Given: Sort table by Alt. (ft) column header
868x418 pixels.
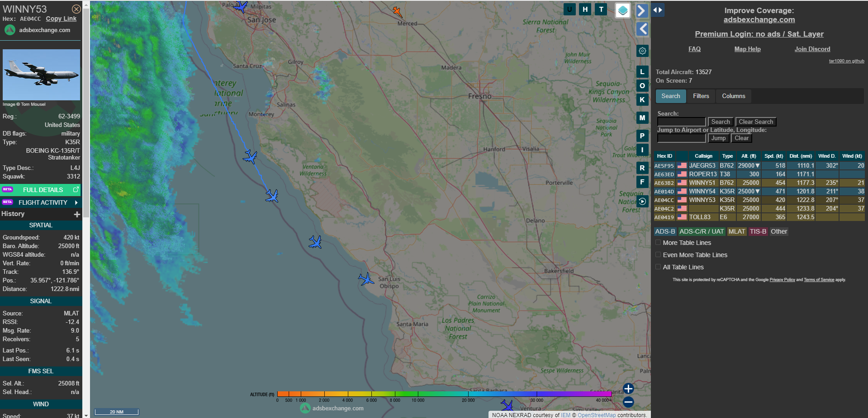Looking at the screenshot, I should [x=749, y=156].
